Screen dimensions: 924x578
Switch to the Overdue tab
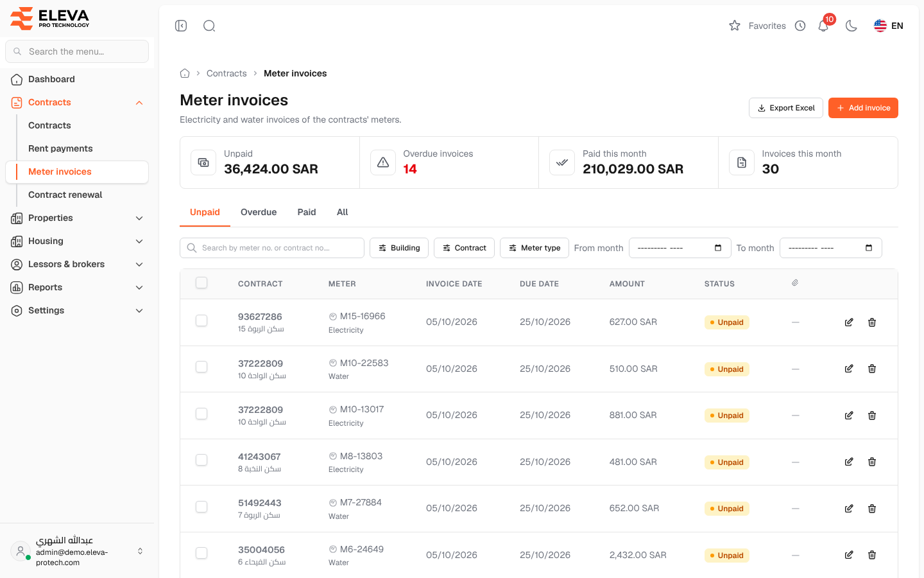(259, 212)
